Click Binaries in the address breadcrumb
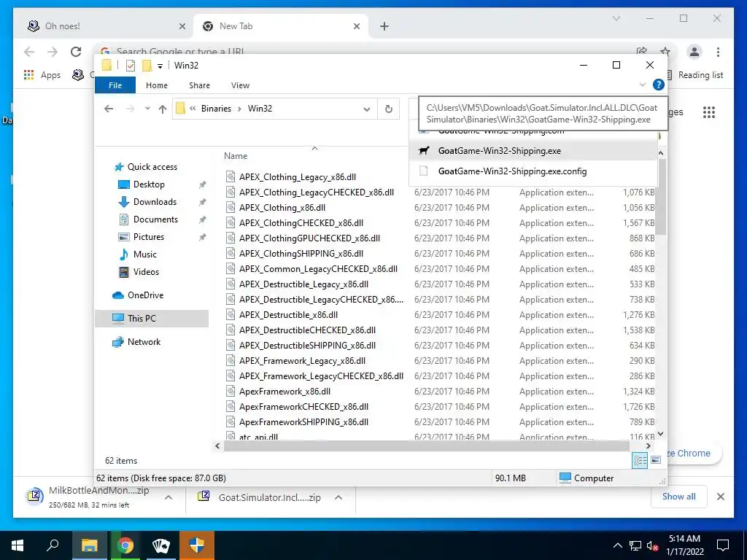747x560 pixels. 216,109
